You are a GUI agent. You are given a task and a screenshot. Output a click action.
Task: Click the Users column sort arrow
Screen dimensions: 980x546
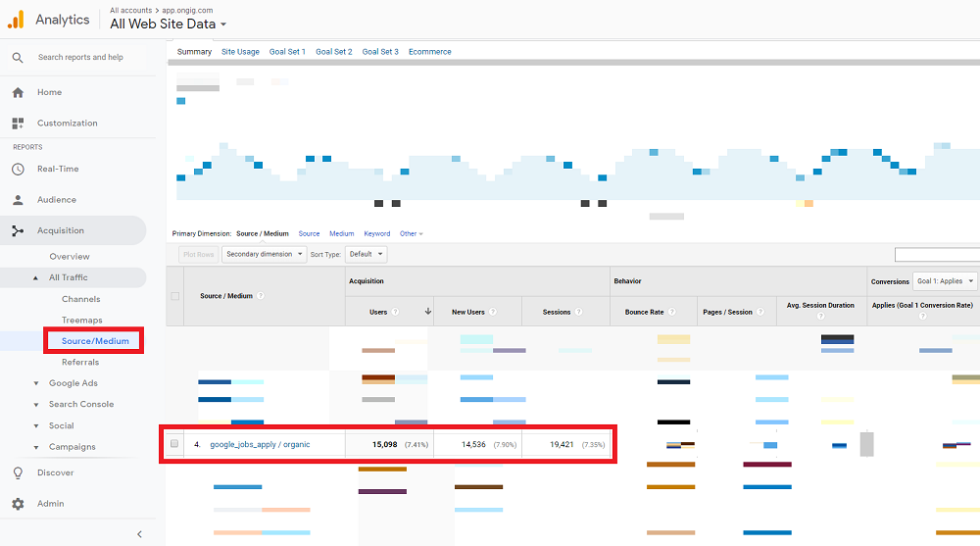428,312
